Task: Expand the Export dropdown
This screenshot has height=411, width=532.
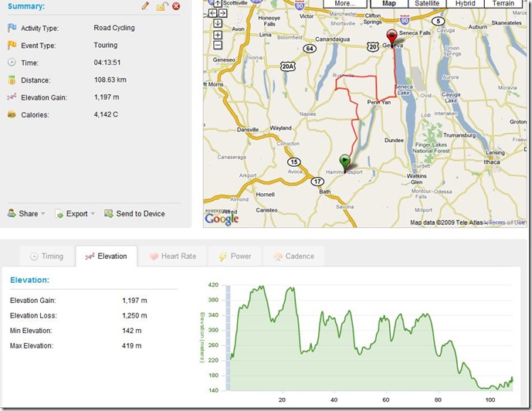Action: pyautogui.click(x=75, y=214)
